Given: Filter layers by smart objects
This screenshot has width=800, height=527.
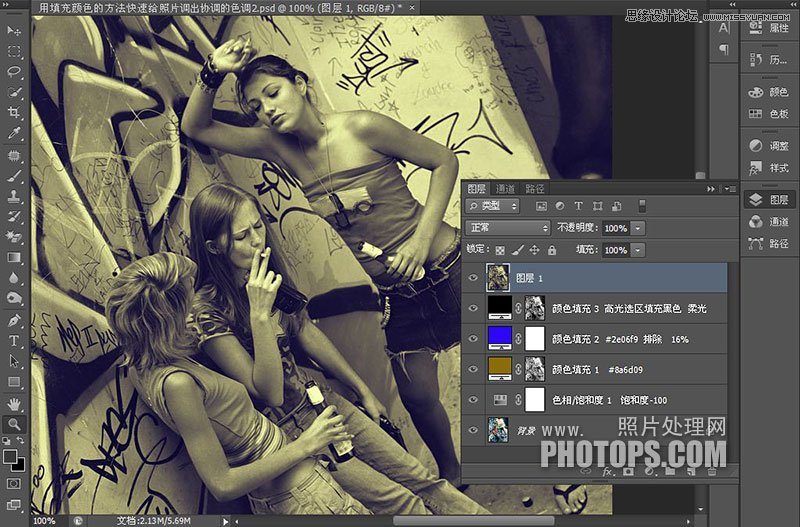Looking at the screenshot, I should [616, 206].
